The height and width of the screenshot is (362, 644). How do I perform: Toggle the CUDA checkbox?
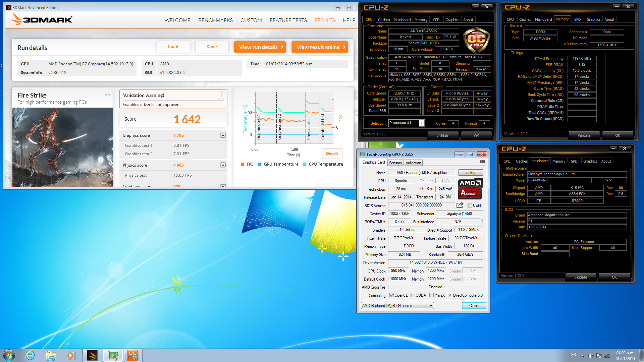pyautogui.click(x=413, y=295)
